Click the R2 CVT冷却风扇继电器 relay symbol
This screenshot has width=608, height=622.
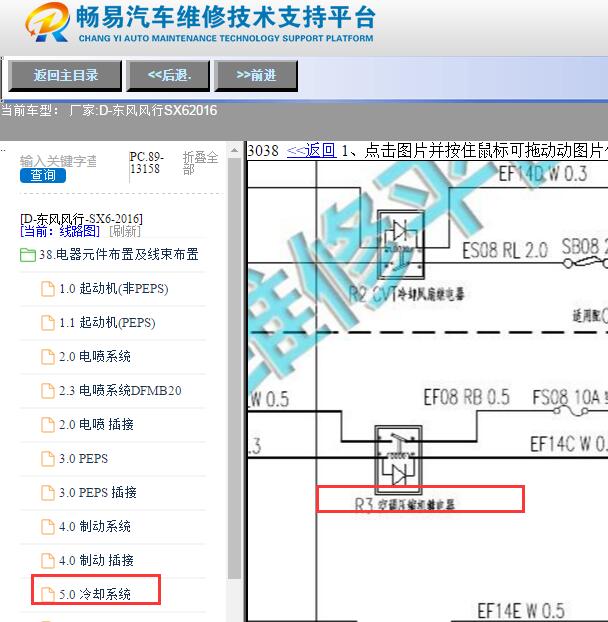click(x=401, y=245)
